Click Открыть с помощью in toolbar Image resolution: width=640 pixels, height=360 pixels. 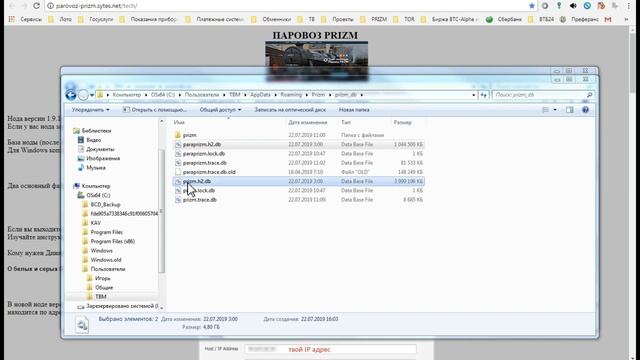(x=155, y=110)
